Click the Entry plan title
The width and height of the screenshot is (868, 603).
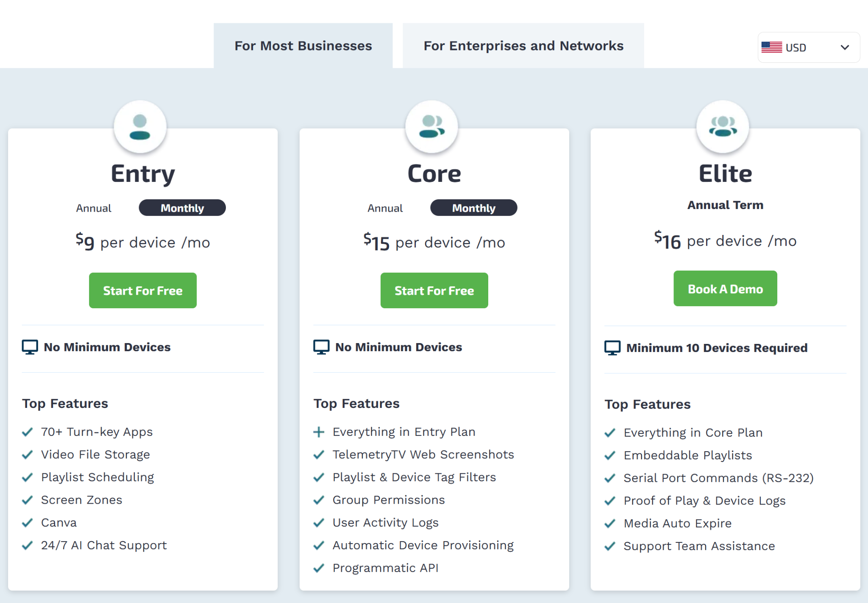point(143,174)
